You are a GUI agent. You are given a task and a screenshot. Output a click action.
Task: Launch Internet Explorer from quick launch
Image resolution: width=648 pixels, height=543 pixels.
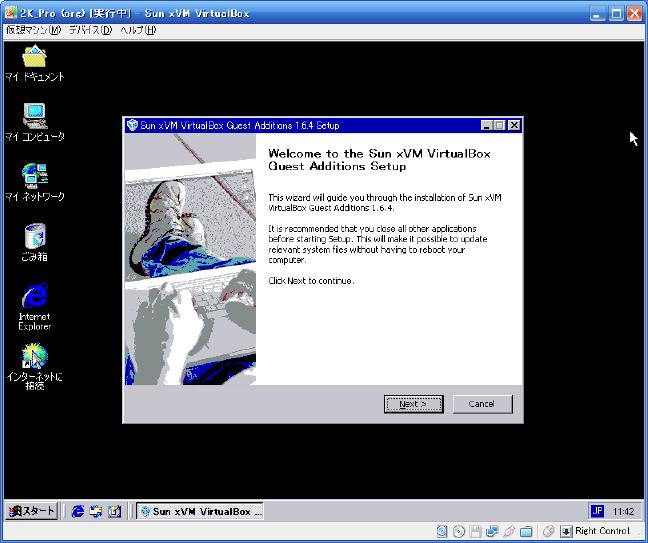click(x=77, y=512)
